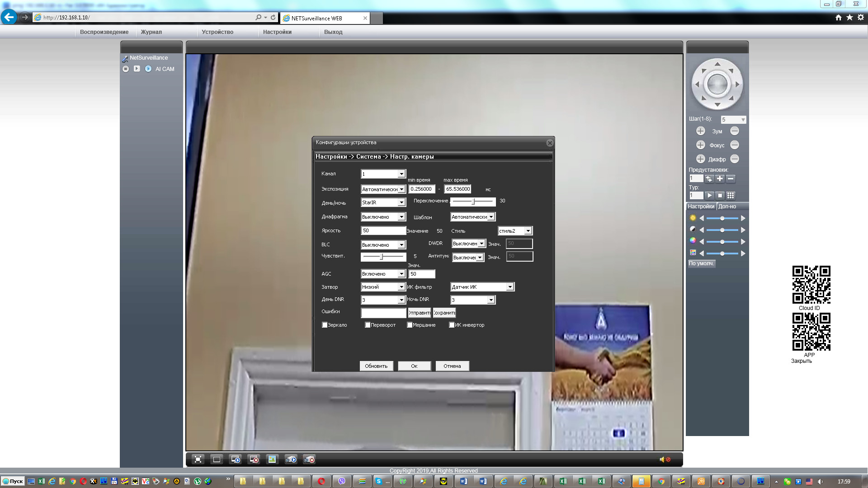The height and width of the screenshot is (488, 868).
Task: Click the muted audio speaker icon
Action: click(665, 460)
